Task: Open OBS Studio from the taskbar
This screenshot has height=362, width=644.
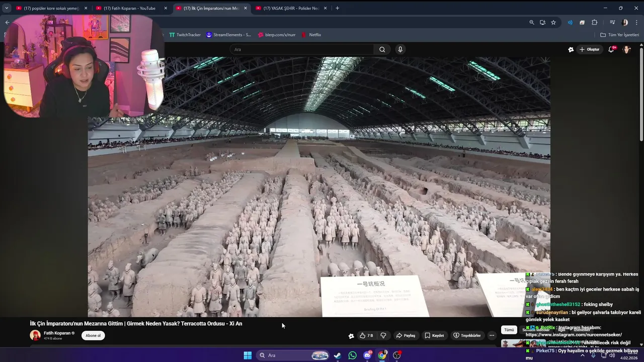Action: click(397, 355)
